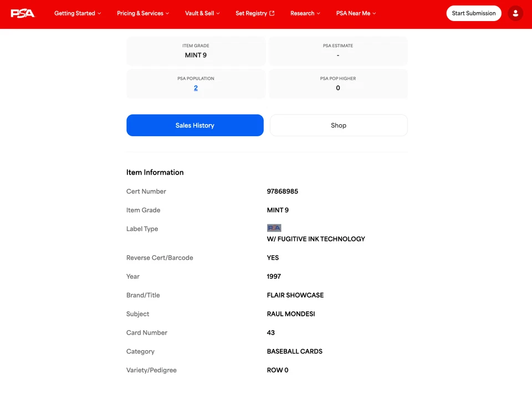Click the Set Registry external link icon

(x=272, y=13)
